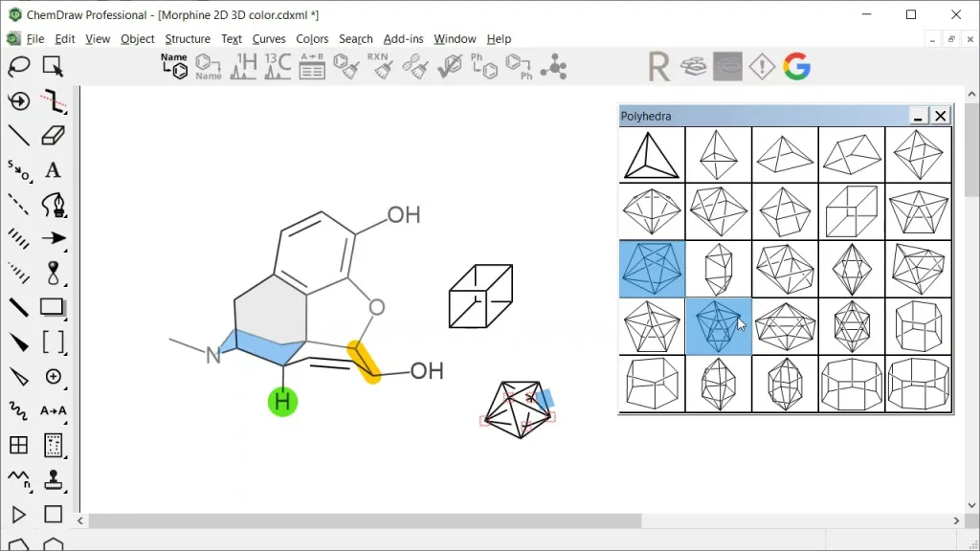980x551 pixels.
Task: Open the Colors menu
Action: coord(312,39)
